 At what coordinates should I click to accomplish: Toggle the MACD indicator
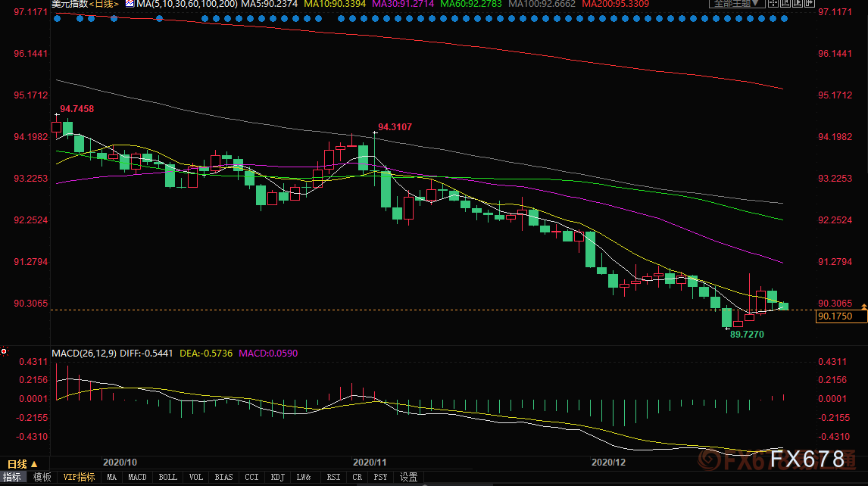tap(137, 477)
